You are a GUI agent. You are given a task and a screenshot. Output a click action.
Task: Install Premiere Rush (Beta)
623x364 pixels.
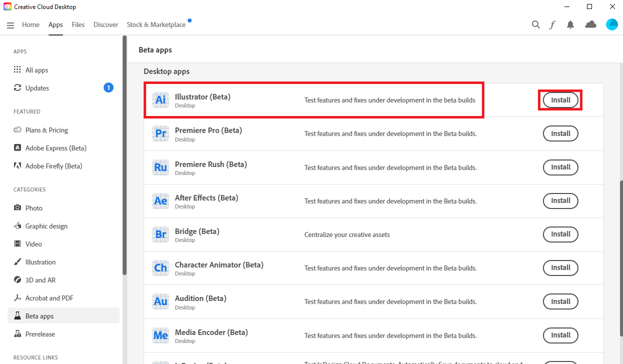pyautogui.click(x=560, y=167)
